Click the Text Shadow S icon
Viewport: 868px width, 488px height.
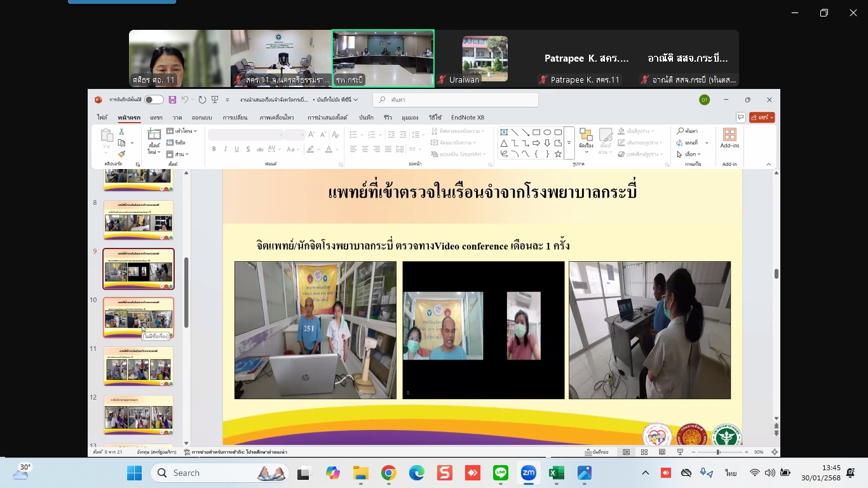point(248,149)
